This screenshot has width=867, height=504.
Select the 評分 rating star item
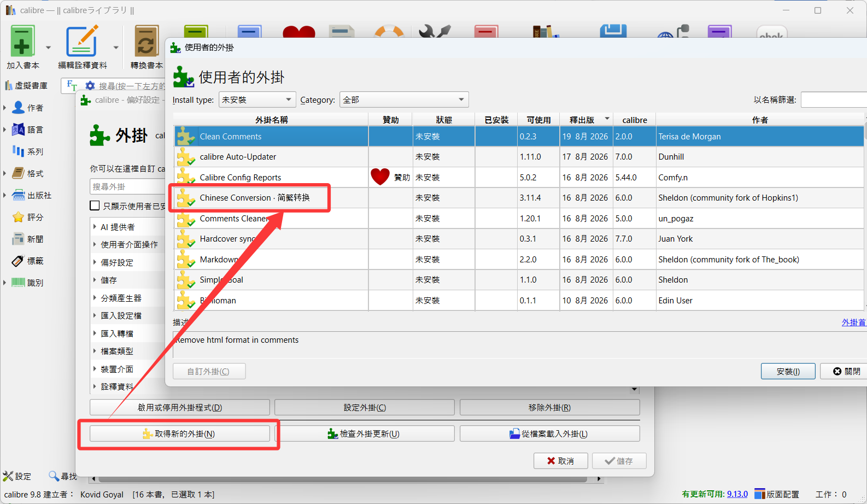point(27,217)
